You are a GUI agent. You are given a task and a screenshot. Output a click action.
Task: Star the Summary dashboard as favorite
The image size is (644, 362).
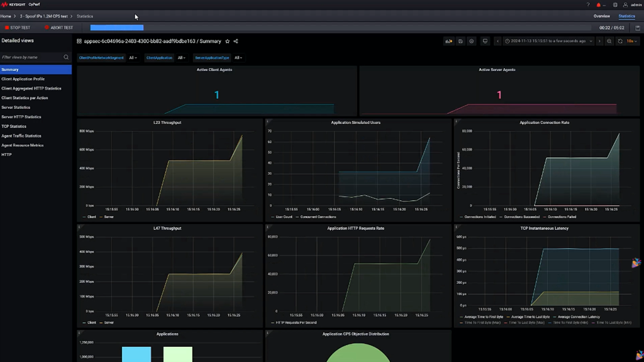coord(228,42)
